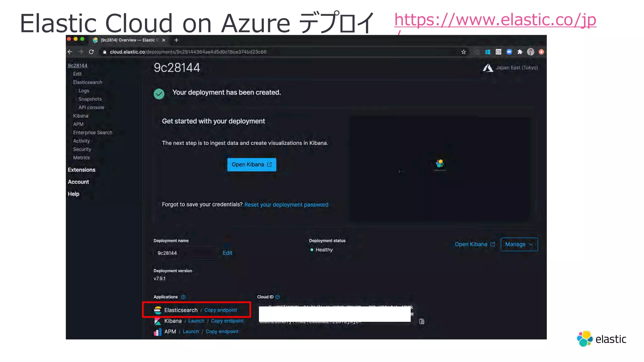
Task: Open the 9c28144 deployment in the sidebar
Action: pos(78,65)
